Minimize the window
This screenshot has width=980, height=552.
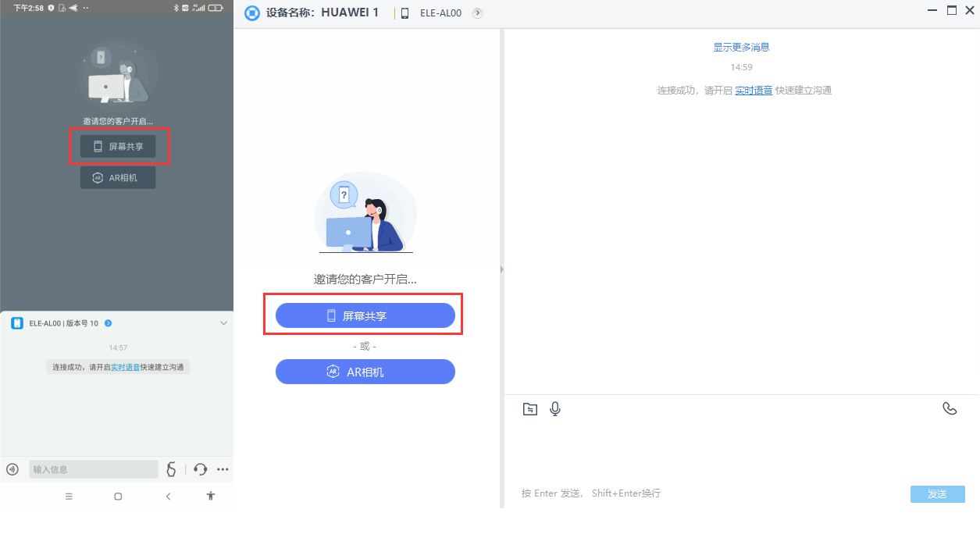932,10
